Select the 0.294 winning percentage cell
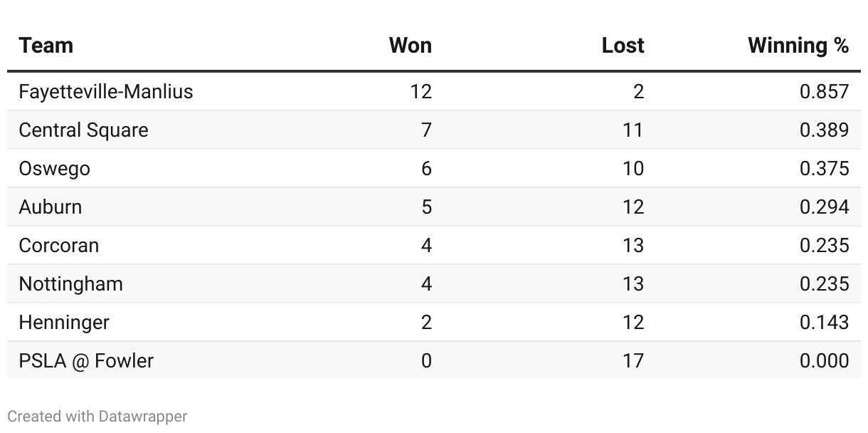868x433 pixels. (825, 207)
